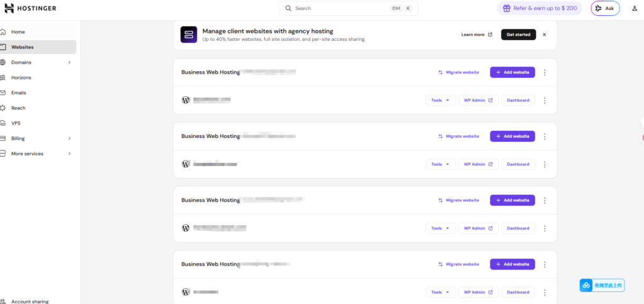The image size is (644, 304).
Task: Click Get started on agency banner
Action: [x=518, y=35]
